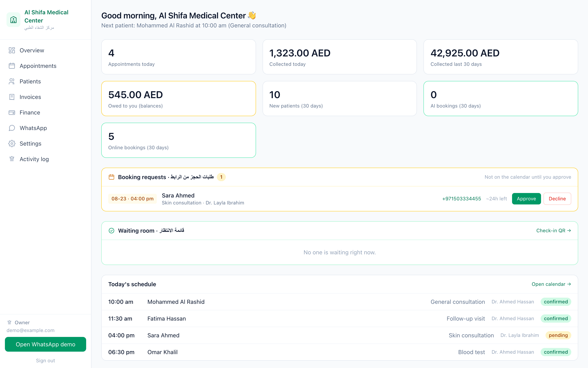Image resolution: width=588 pixels, height=368 pixels.
Task: Click the Booking requests calendar icon
Action: 111,177
